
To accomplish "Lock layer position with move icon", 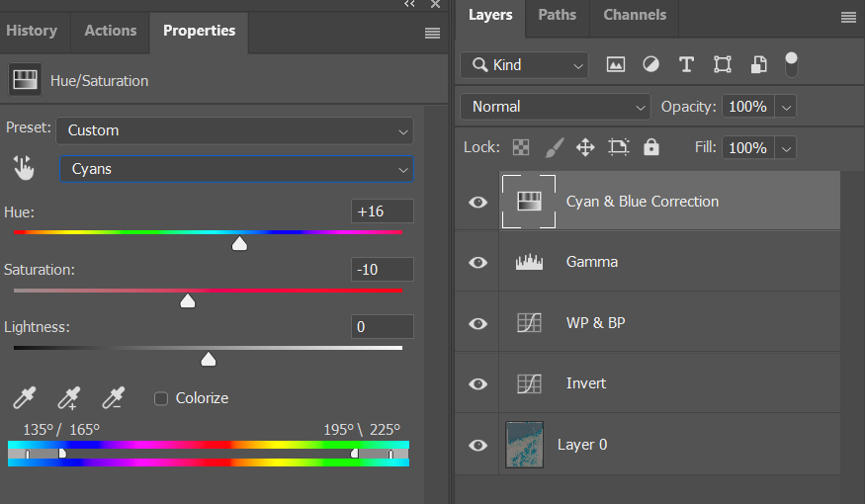I will [x=585, y=147].
